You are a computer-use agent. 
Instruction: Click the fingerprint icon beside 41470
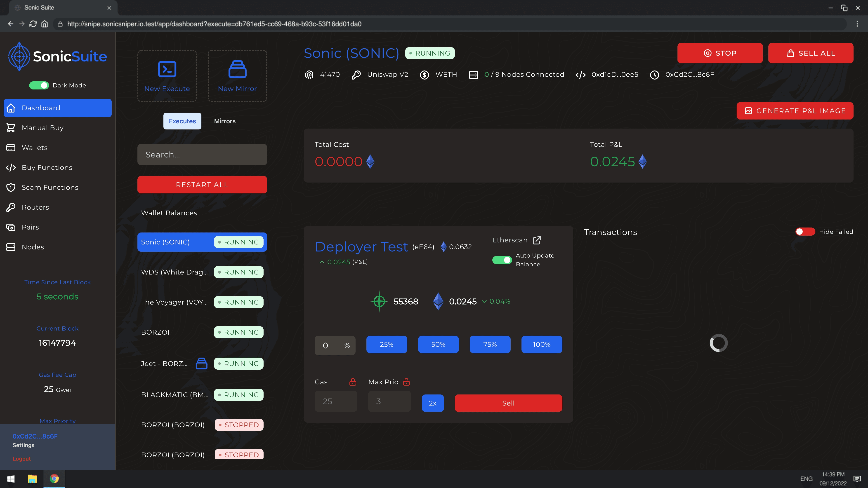tap(309, 75)
